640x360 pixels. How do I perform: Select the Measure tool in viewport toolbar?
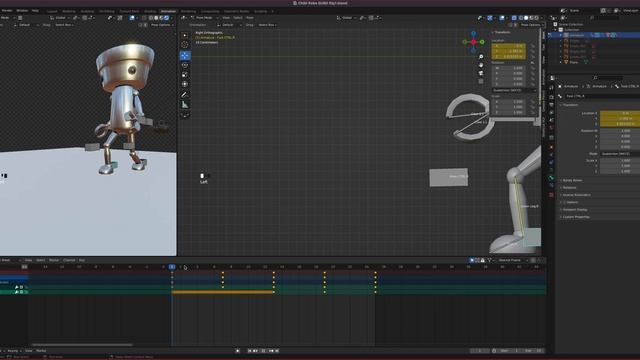tap(185, 104)
